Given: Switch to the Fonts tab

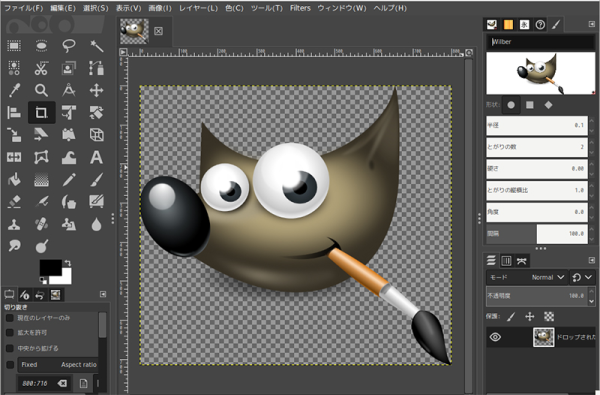Looking at the screenshot, I should (524, 25).
